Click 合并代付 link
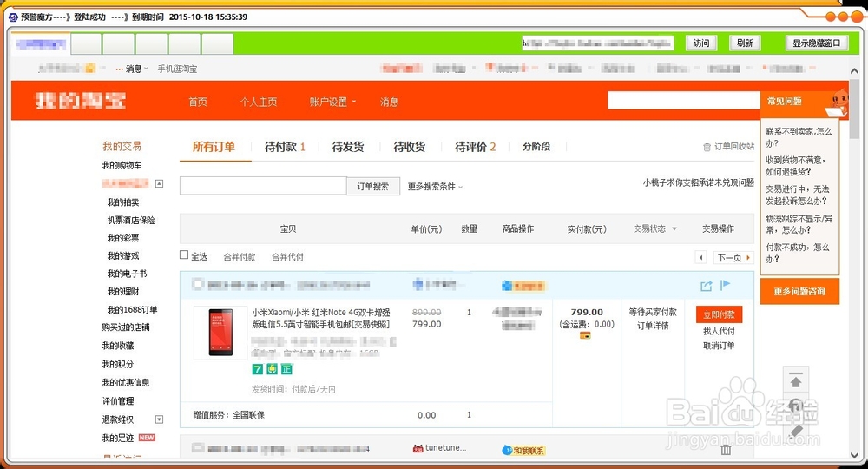 point(287,257)
